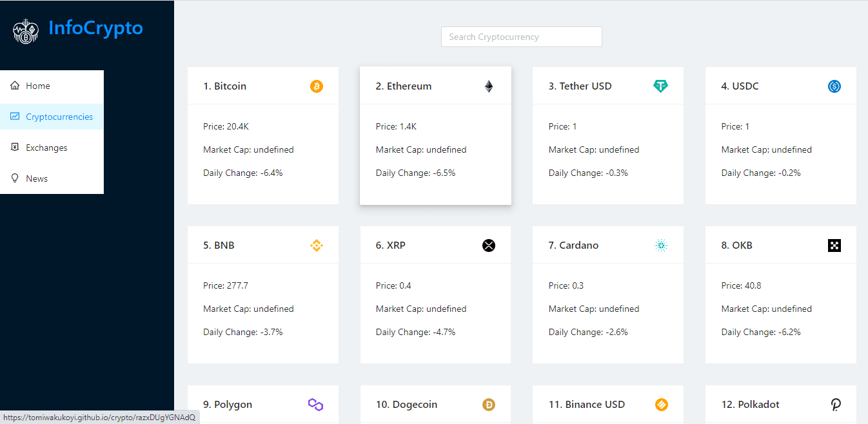Click the BNB logo icon
This screenshot has width=868, height=424.
point(316,246)
